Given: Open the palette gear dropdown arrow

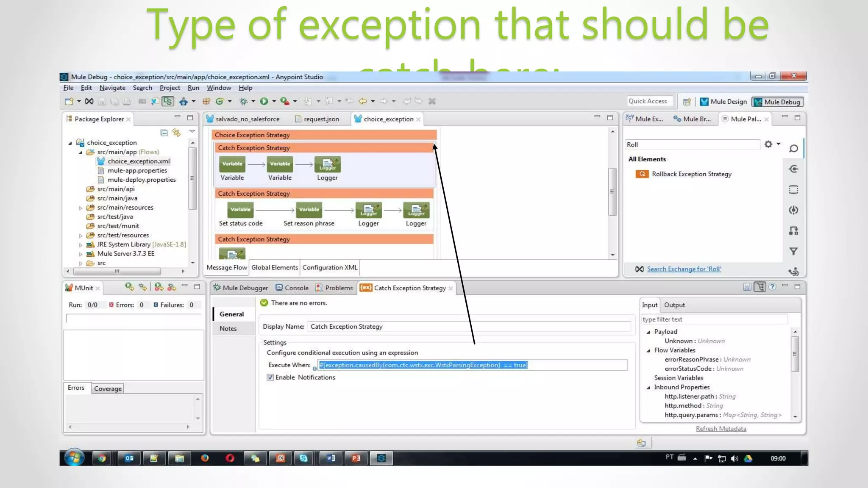Looking at the screenshot, I should point(779,144).
